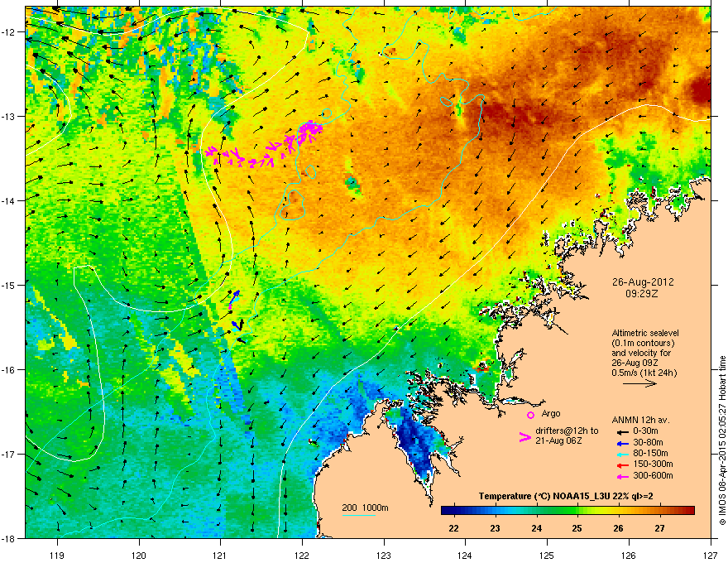The height and width of the screenshot is (563, 728).
Task: Click the '30-80m' depth label
Action: [648, 443]
